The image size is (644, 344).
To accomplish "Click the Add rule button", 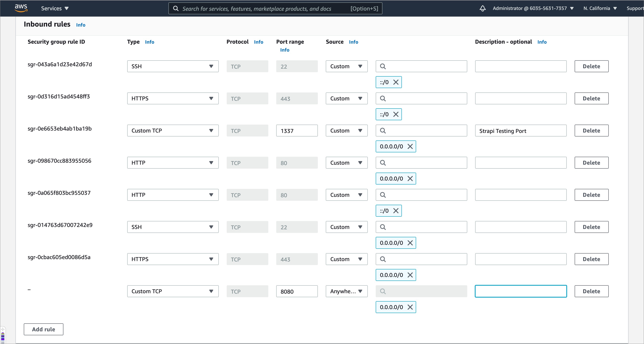I will [x=43, y=329].
